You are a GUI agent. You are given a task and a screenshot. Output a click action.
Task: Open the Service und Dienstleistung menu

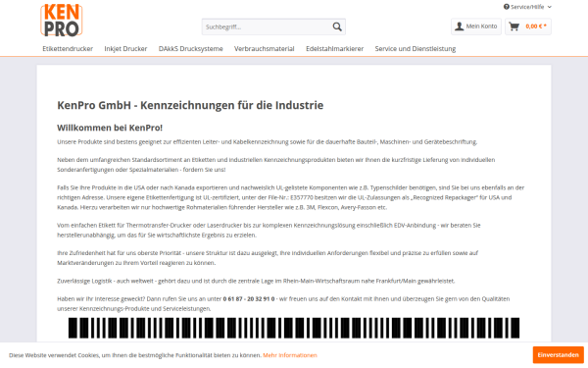click(x=416, y=48)
